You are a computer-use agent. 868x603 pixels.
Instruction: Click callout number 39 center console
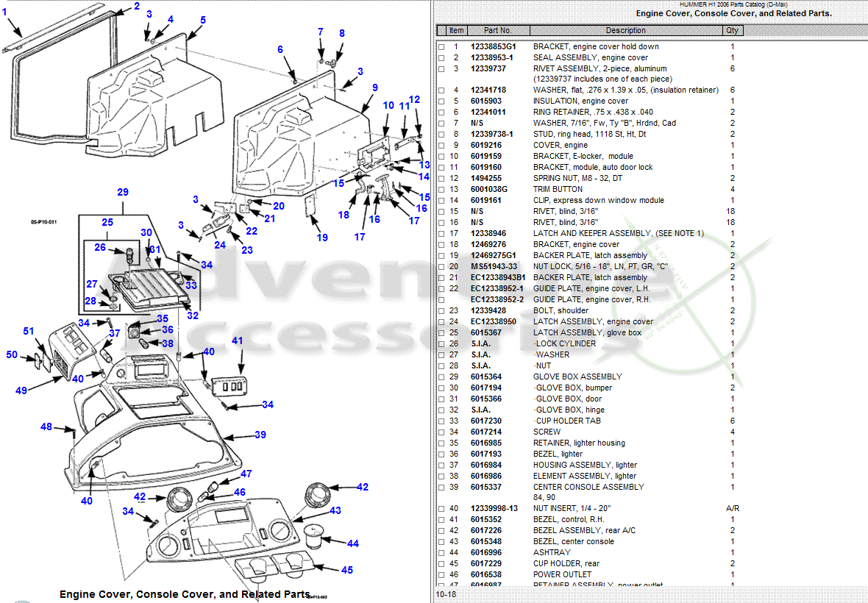[x=260, y=435]
